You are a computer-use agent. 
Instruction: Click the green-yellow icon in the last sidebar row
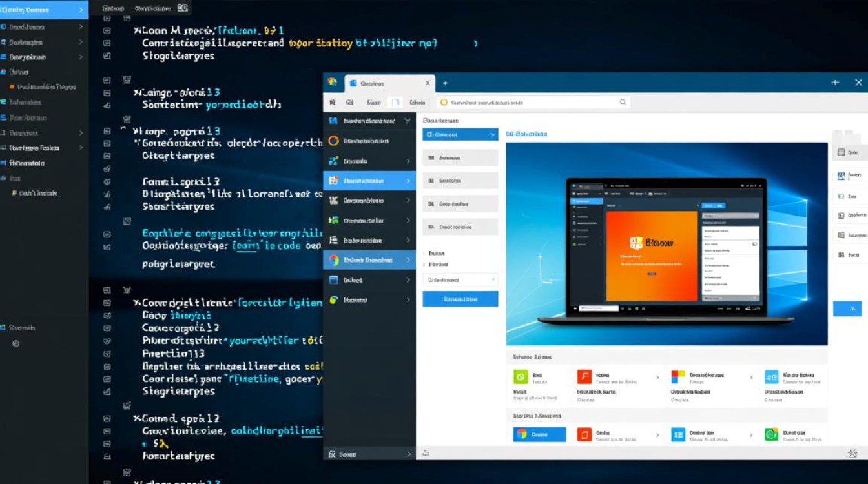[x=334, y=300]
